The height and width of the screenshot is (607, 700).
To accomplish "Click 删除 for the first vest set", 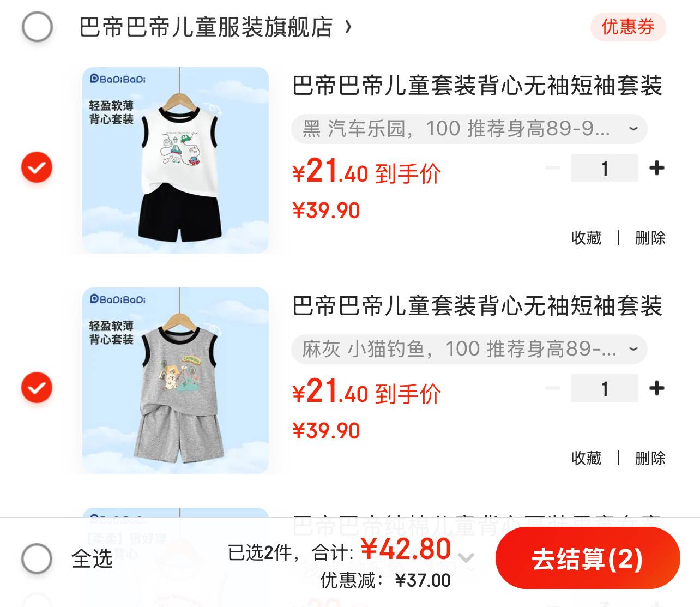I will [650, 238].
